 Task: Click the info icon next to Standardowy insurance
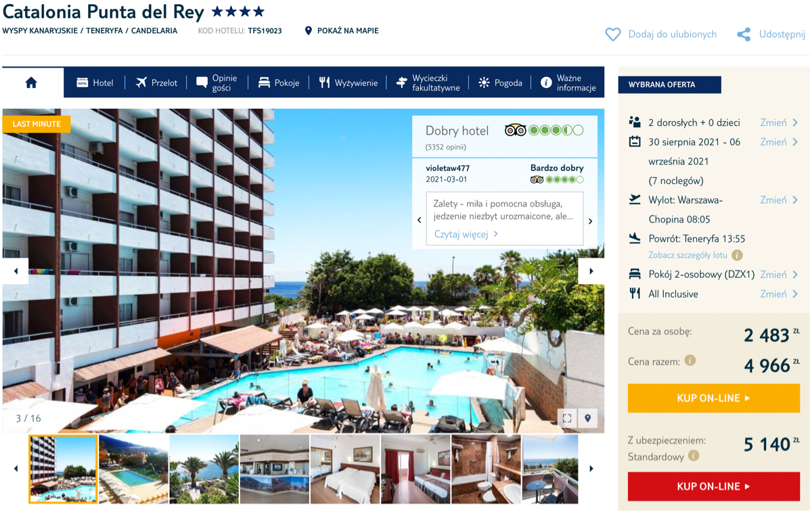click(694, 456)
